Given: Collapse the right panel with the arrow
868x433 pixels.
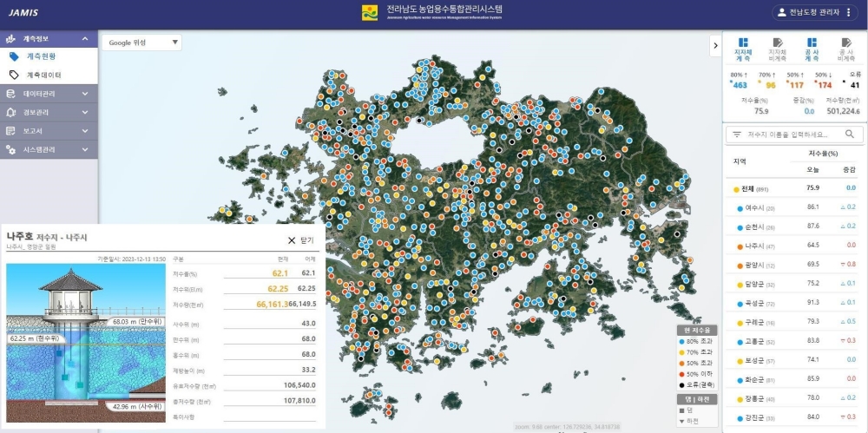Looking at the screenshot, I should (x=715, y=46).
